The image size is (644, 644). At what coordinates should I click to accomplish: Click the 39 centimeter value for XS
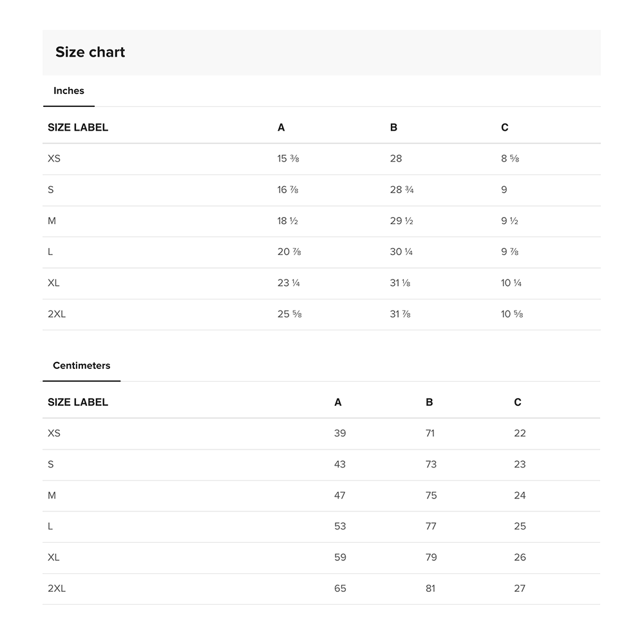(x=340, y=433)
